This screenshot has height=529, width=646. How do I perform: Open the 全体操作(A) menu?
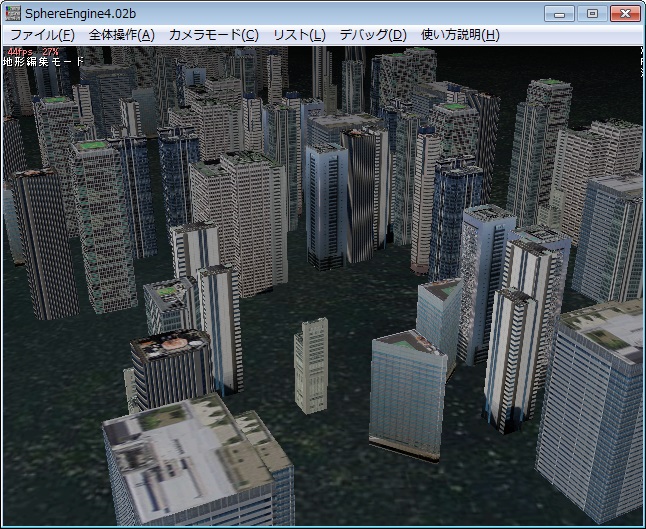click(x=122, y=35)
